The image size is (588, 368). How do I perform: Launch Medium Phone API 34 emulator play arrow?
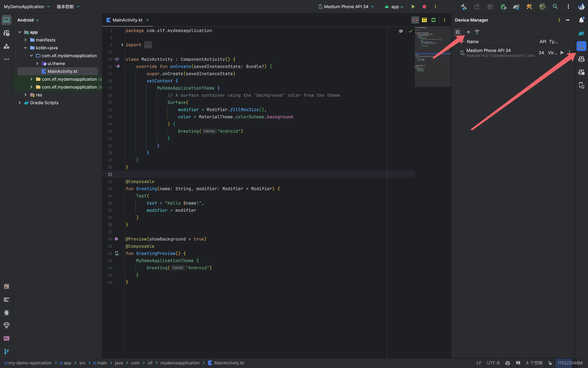[562, 53]
